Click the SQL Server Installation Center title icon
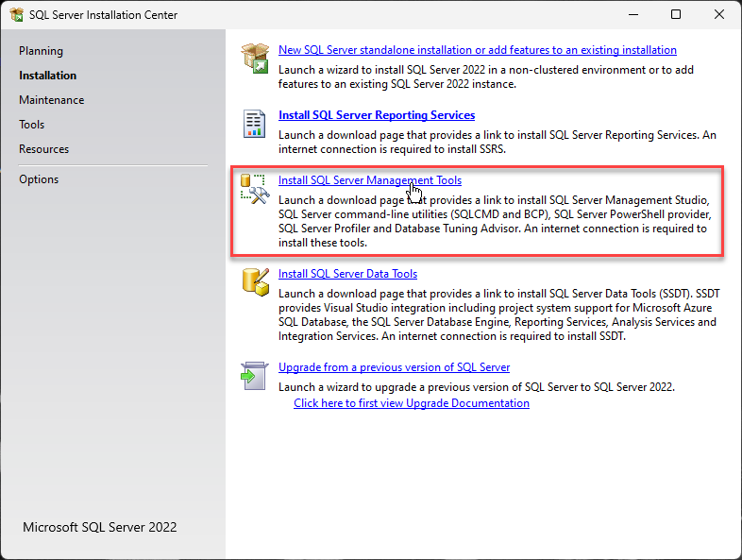The image size is (742, 560). click(x=16, y=15)
